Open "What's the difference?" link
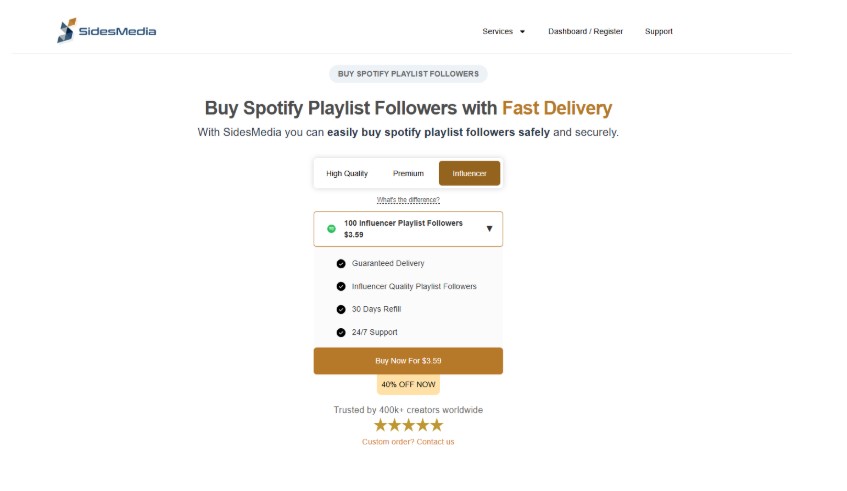The width and height of the screenshot is (847, 491). [408, 200]
